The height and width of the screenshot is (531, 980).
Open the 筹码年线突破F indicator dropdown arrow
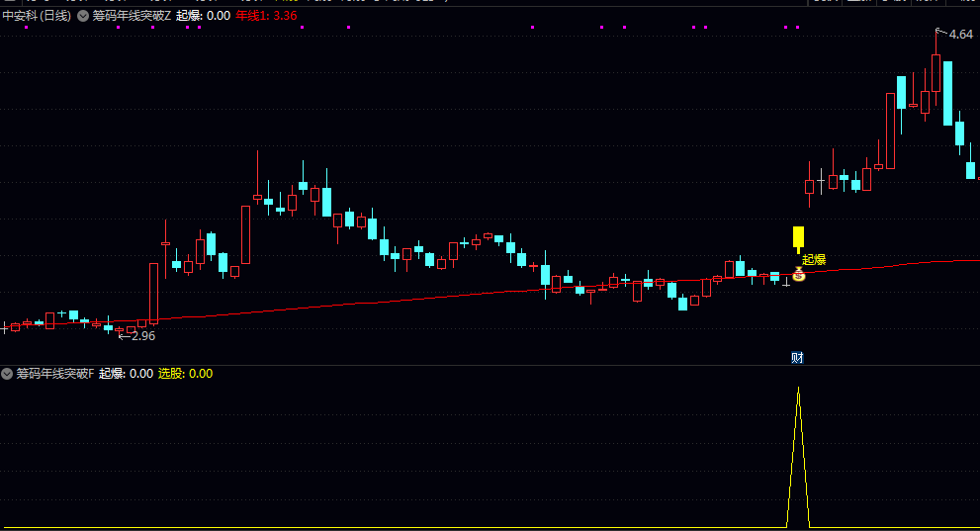click(x=7, y=374)
